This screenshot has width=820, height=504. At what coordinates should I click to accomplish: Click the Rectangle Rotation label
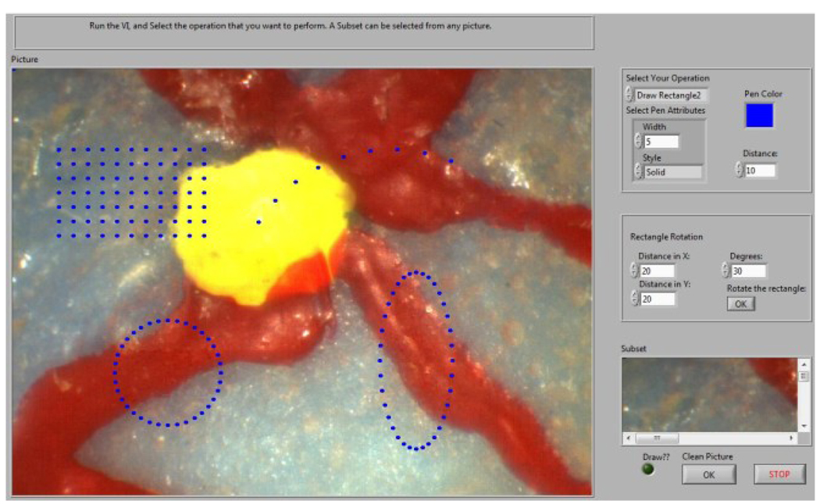click(x=666, y=236)
